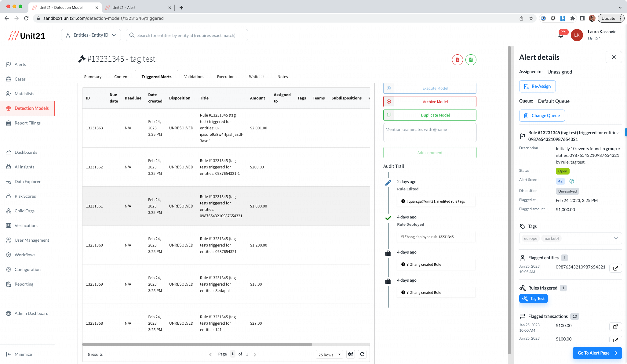627x364 pixels.
Task: Click Go To Alert Page button
Action: pyautogui.click(x=597, y=353)
